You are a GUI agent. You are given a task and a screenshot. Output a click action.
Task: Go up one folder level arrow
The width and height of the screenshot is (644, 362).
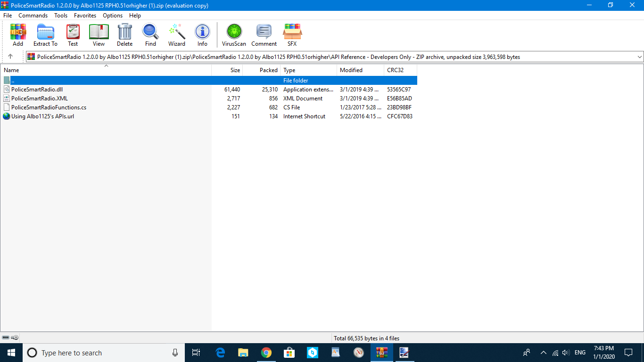(10, 57)
